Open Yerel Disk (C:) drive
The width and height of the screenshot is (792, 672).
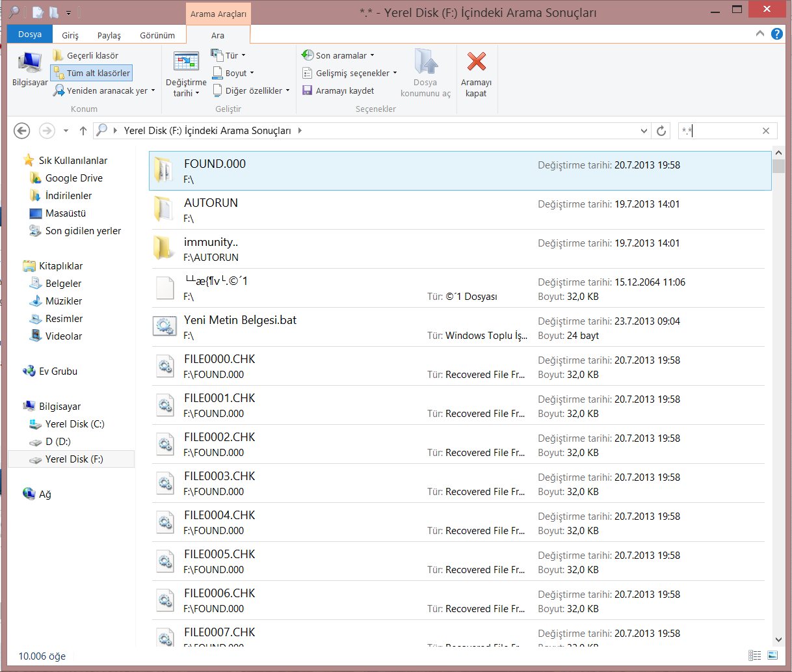point(74,423)
